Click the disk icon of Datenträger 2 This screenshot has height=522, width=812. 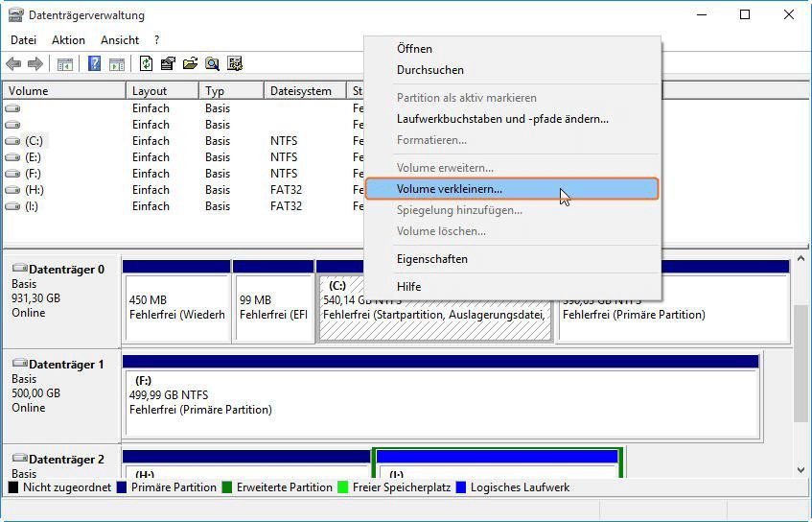pyautogui.click(x=20, y=458)
